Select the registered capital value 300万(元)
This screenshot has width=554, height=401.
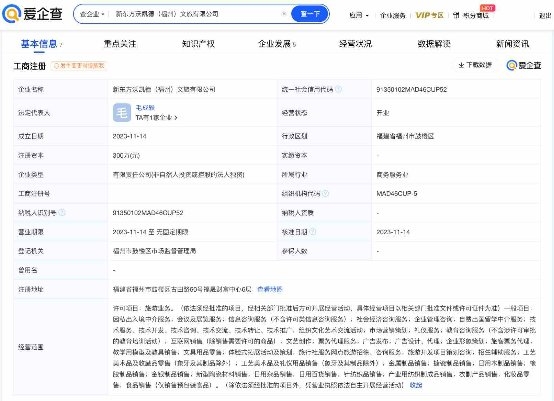(126, 155)
